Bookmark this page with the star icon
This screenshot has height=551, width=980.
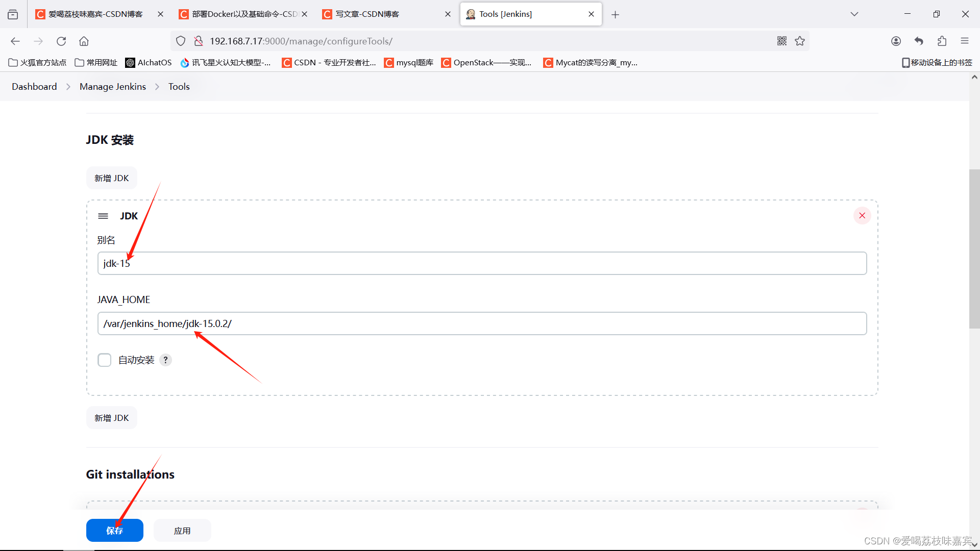800,41
